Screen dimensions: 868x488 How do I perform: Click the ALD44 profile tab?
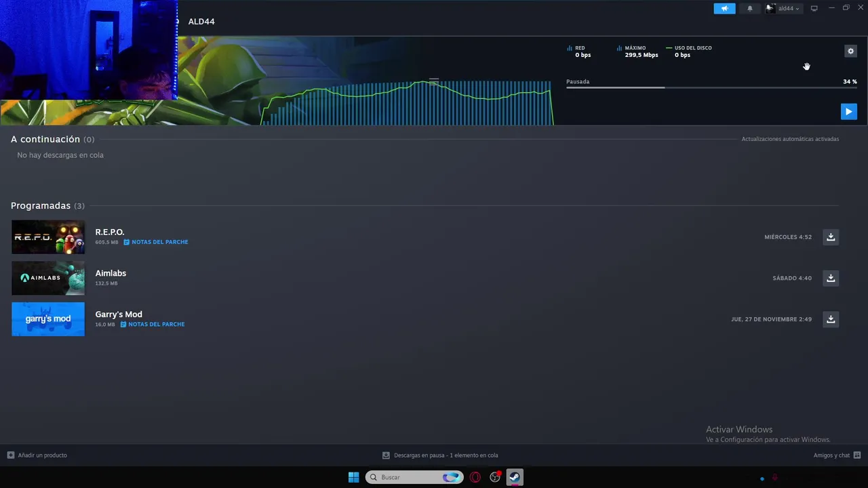coord(201,22)
